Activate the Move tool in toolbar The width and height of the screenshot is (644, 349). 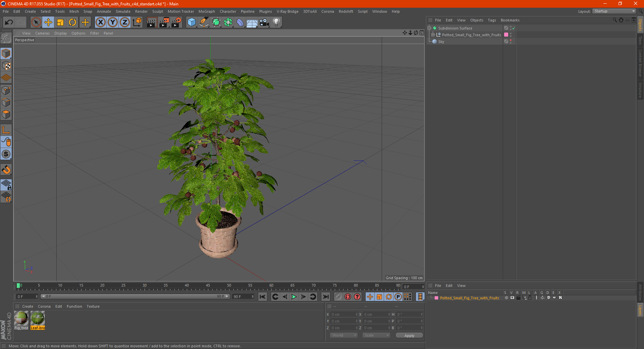pos(48,22)
